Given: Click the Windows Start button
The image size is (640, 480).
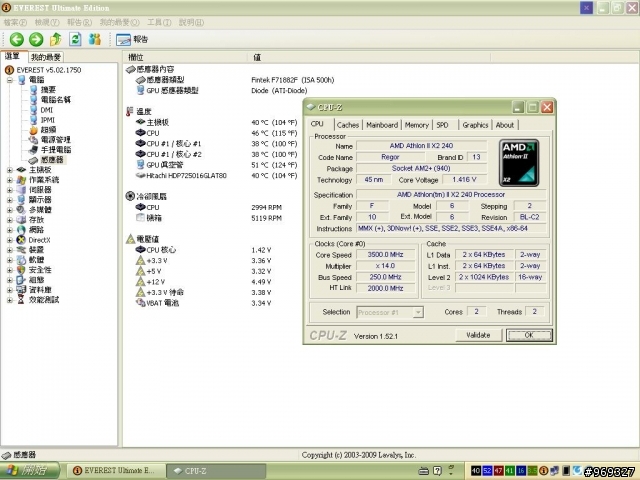Looking at the screenshot, I should [29, 471].
